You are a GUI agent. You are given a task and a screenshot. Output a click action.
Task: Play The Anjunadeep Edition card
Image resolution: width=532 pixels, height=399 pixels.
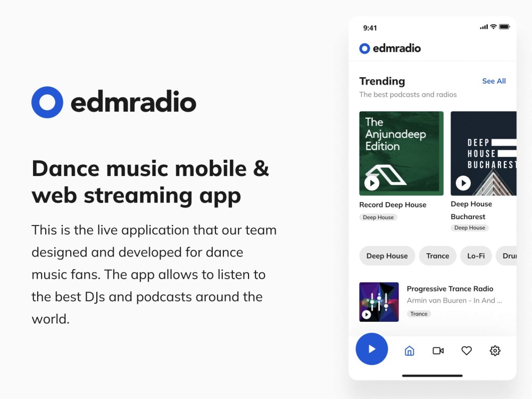(372, 183)
